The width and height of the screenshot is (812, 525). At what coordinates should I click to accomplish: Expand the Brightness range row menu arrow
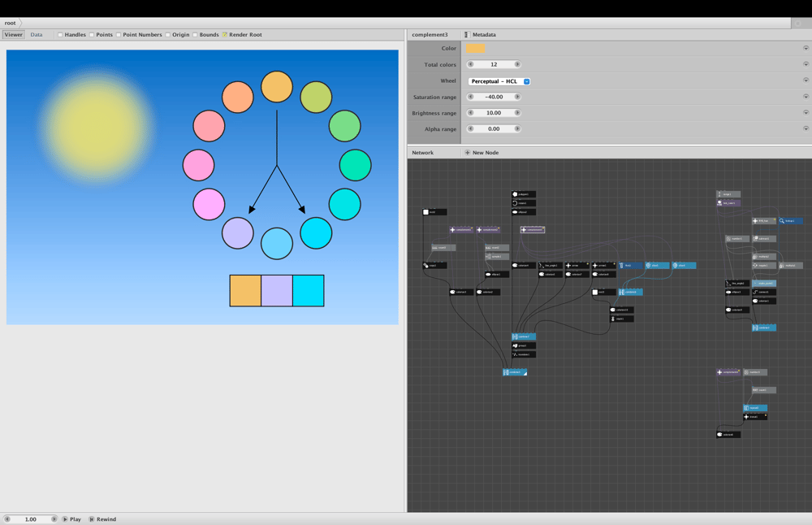[806, 112]
